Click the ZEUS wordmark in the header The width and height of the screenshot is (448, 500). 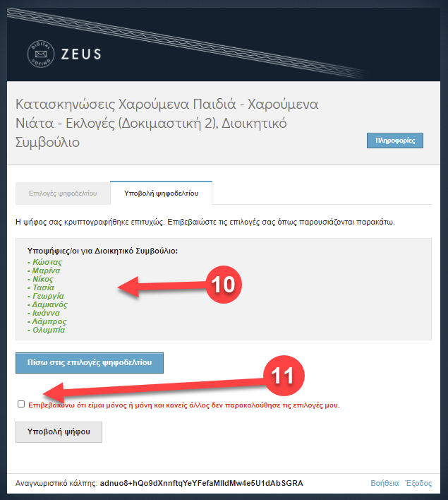(x=80, y=54)
